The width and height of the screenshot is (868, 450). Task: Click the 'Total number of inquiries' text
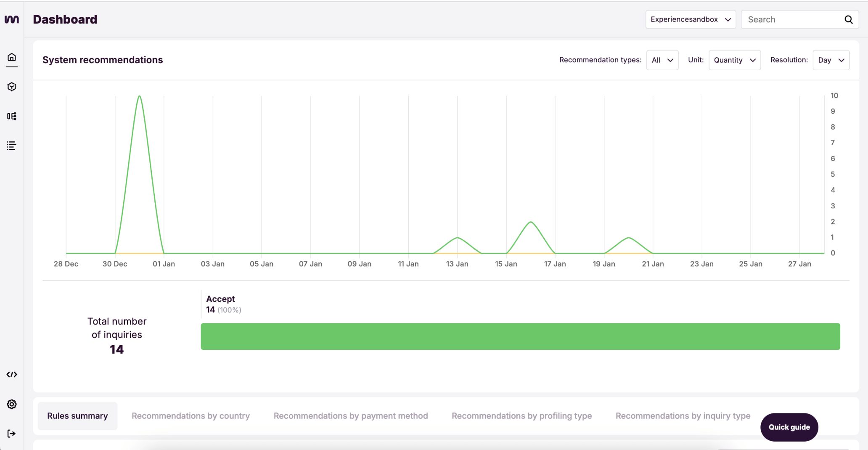coord(117,328)
